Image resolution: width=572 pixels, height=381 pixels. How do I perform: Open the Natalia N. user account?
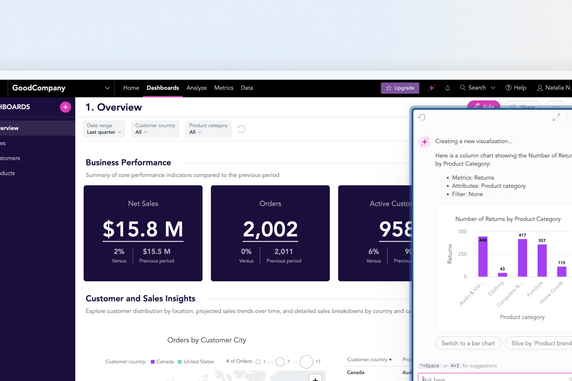click(x=554, y=88)
